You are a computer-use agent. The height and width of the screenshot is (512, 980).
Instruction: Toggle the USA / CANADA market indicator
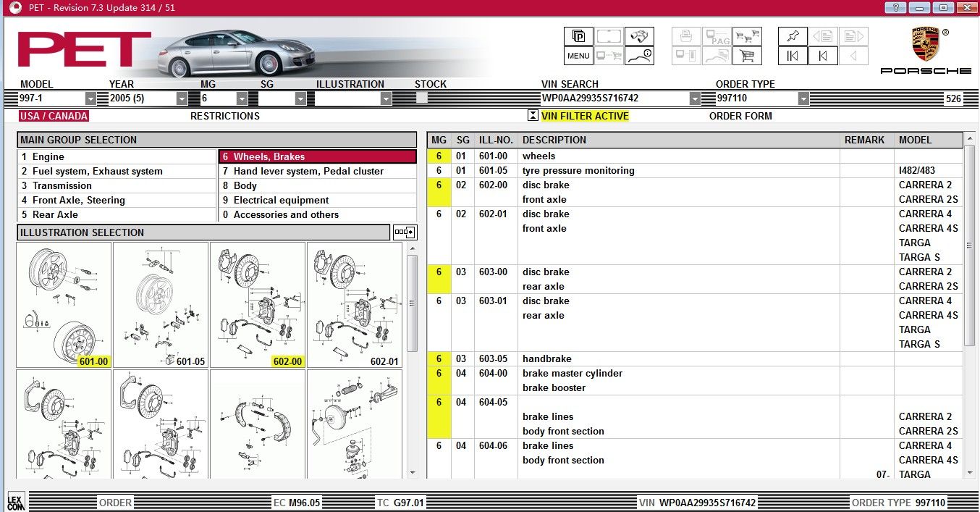(54, 116)
